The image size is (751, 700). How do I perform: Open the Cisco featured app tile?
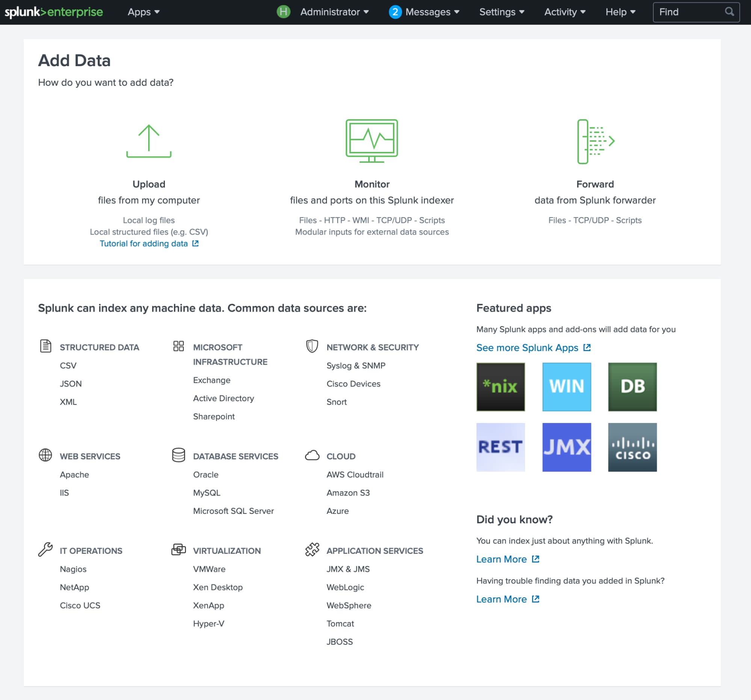pyautogui.click(x=632, y=447)
